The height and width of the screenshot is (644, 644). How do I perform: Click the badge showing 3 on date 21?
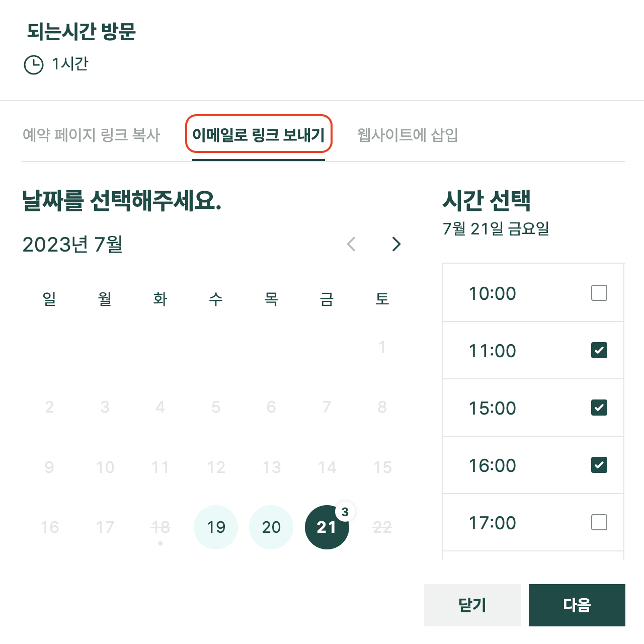pyautogui.click(x=345, y=512)
